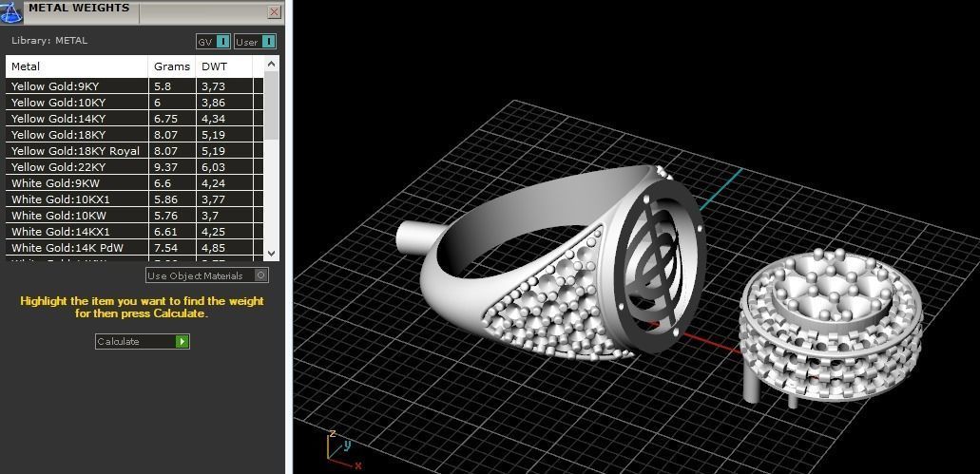This screenshot has width=980, height=474.
Task: Select the White Gold:9KW row
Action: pyautogui.click(x=134, y=183)
